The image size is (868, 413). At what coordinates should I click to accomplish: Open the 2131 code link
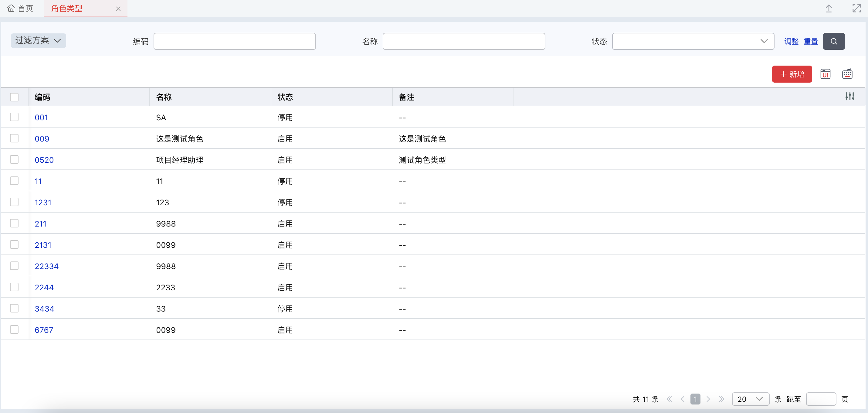[x=43, y=245]
